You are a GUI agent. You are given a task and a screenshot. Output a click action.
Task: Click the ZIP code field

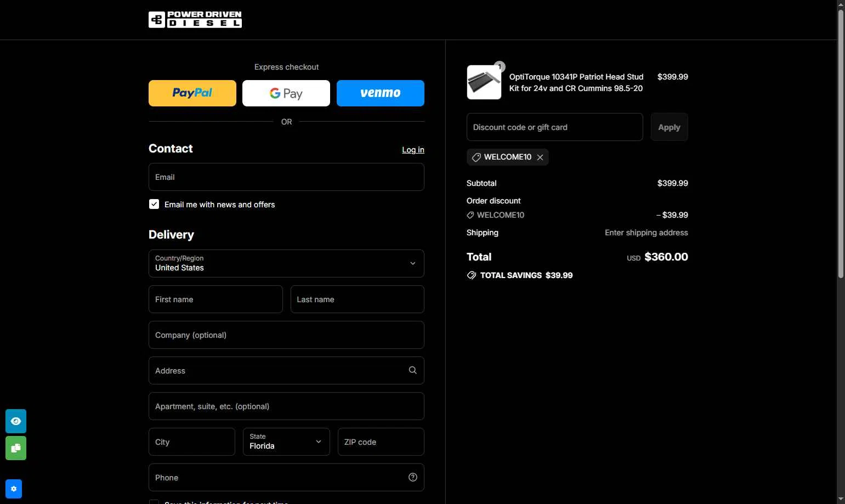381,442
